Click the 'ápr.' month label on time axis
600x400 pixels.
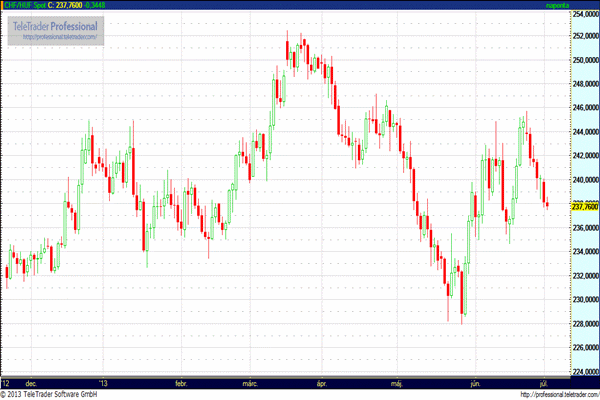[x=322, y=383]
